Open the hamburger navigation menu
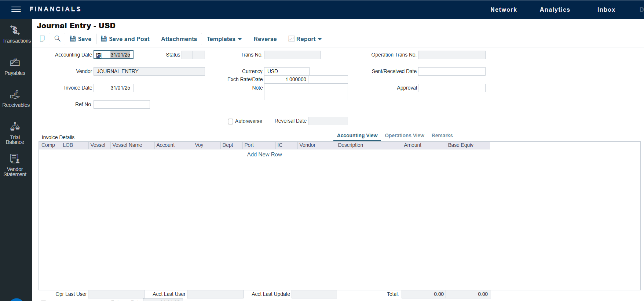This screenshot has width=644, height=301. pyautogui.click(x=16, y=9)
